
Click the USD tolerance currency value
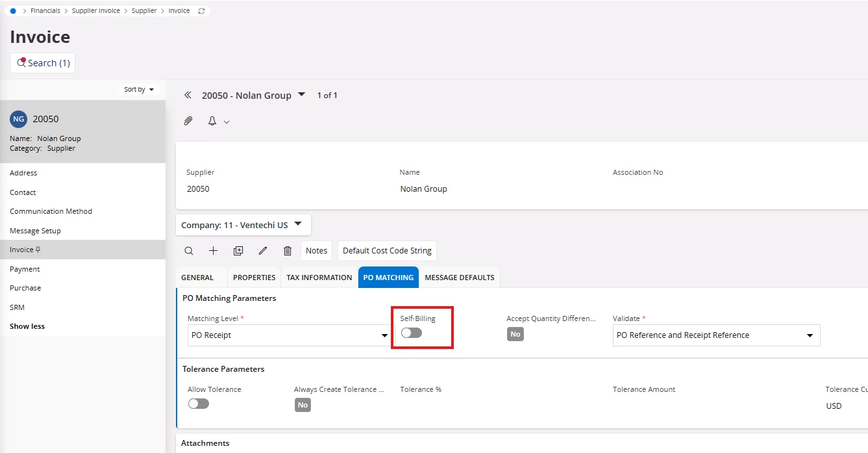tap(834, 406)
